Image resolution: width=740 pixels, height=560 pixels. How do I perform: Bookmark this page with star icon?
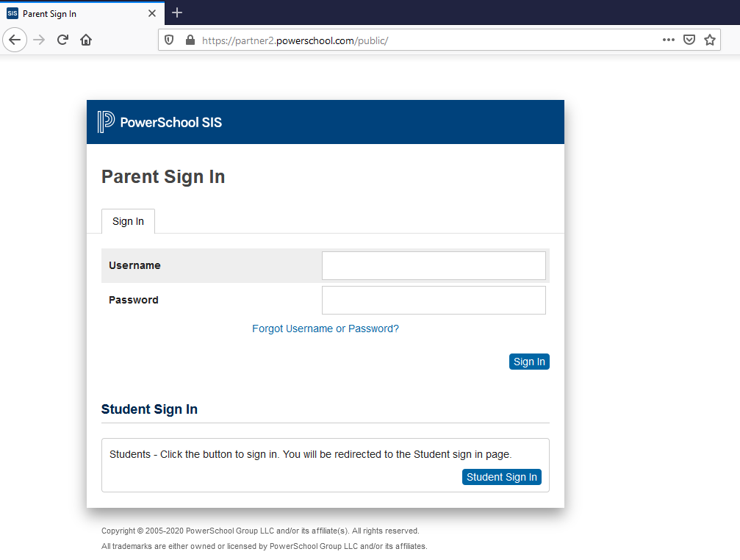[710, 40]
